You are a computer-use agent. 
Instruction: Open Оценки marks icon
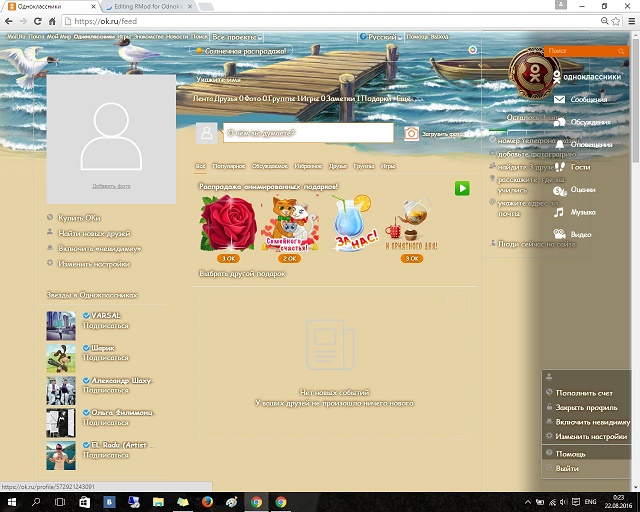560,190
